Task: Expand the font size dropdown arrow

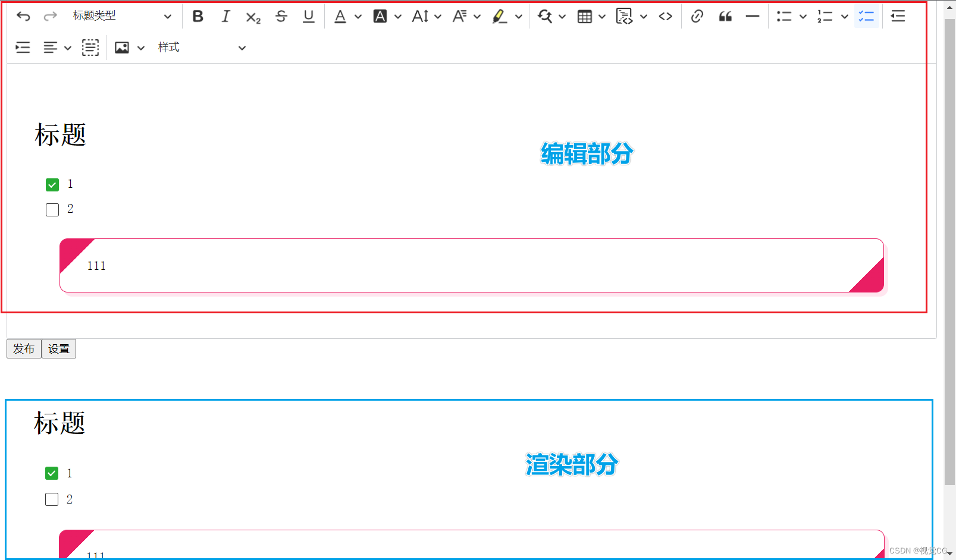Action: point(438,17)
